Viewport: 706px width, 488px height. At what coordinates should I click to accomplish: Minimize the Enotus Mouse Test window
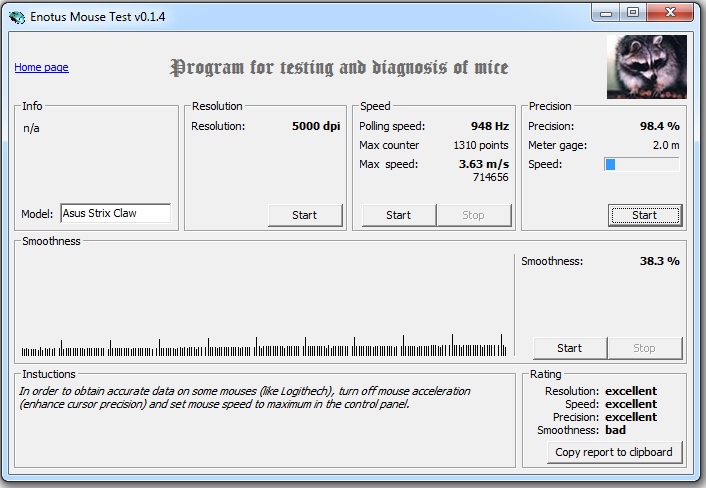pos(606,13)
